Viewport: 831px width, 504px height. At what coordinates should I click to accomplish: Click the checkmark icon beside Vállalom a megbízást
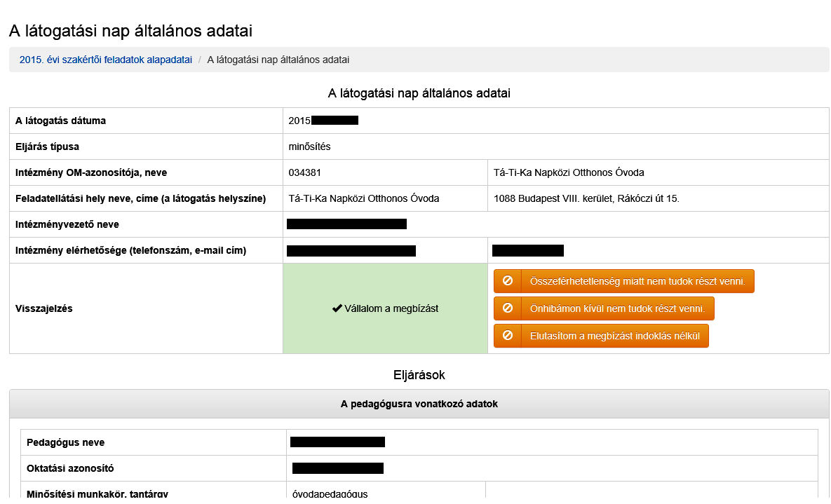(x=337, y=308)
